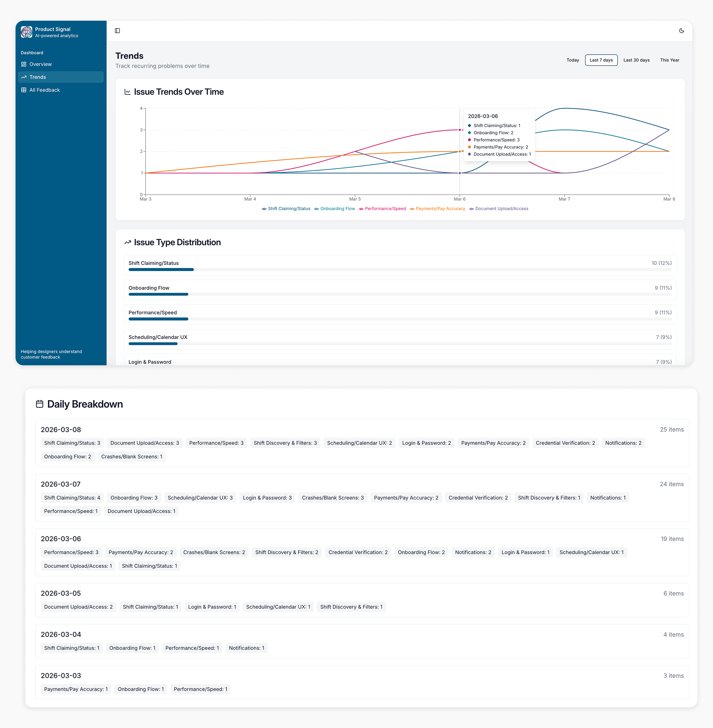
Task: Switch to dark mode moon icon
Action: pyautogui.click(x=681, y=31)
